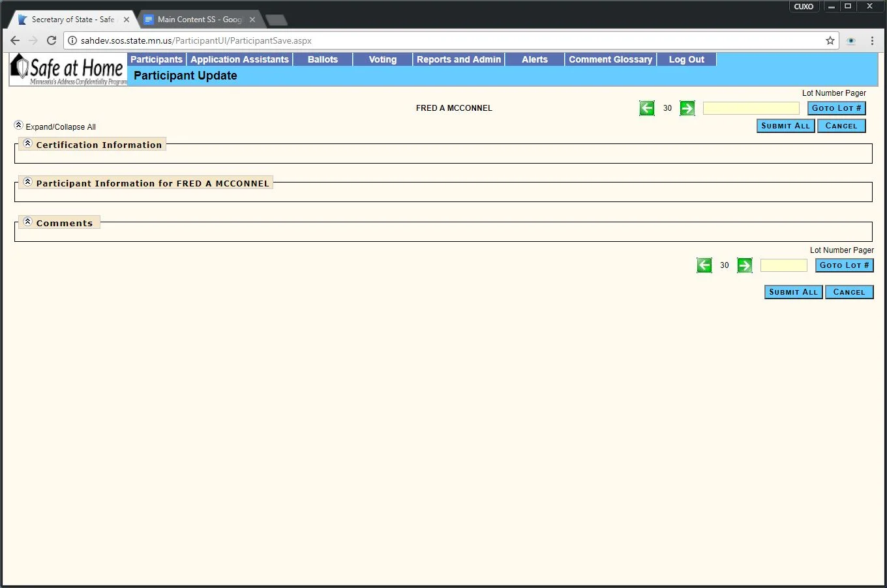This screenshot has width=887, height=588.
Task: View site information icon in address bar
Action: (x=73, y=40)
